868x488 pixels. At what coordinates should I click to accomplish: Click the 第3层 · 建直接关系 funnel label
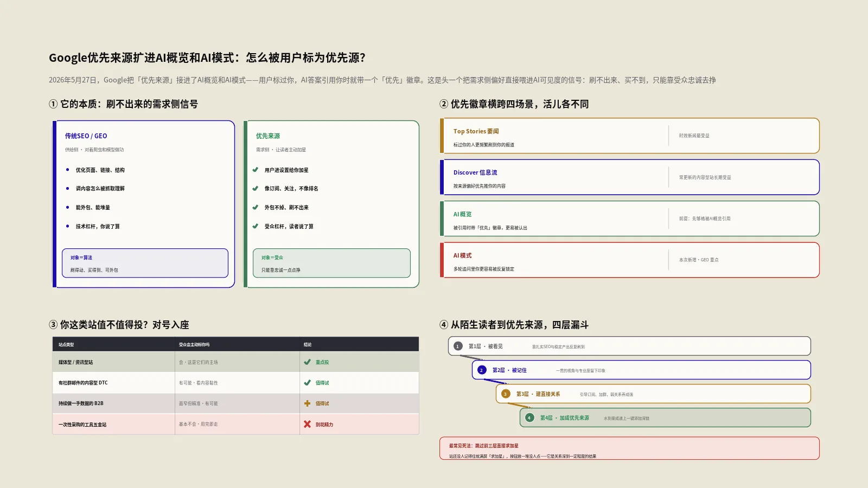(538, 394)
